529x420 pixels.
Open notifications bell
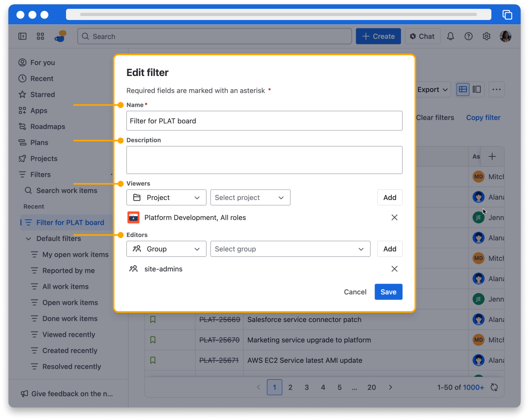point(451,36)
